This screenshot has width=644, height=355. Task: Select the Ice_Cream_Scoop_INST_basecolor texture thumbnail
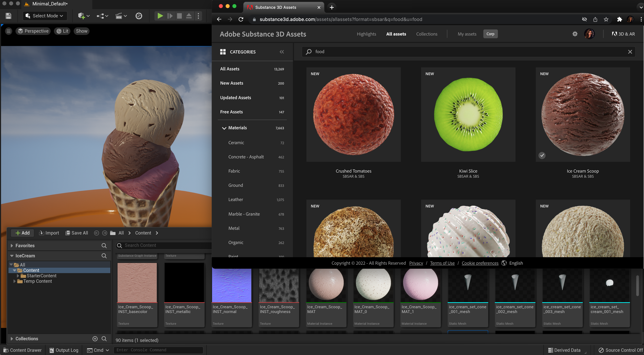tap(137, 282)
